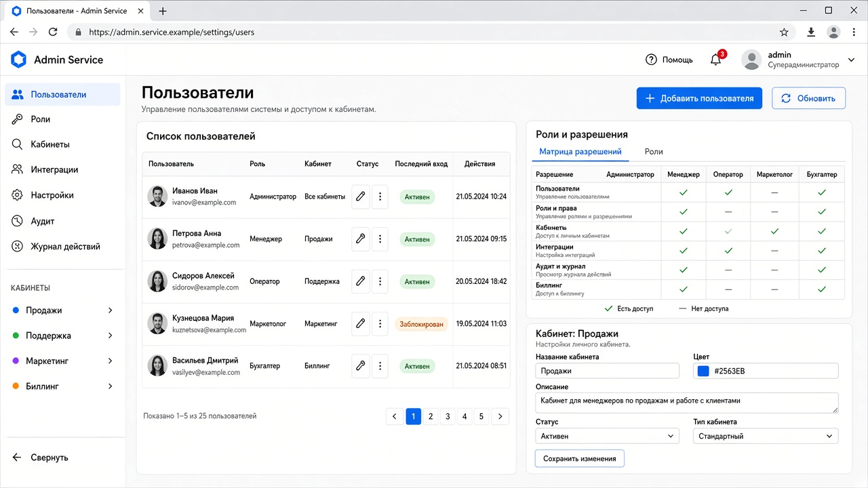Select the Матрица разрешений tab
Screen dimensions: 868x488
point(580,152)
